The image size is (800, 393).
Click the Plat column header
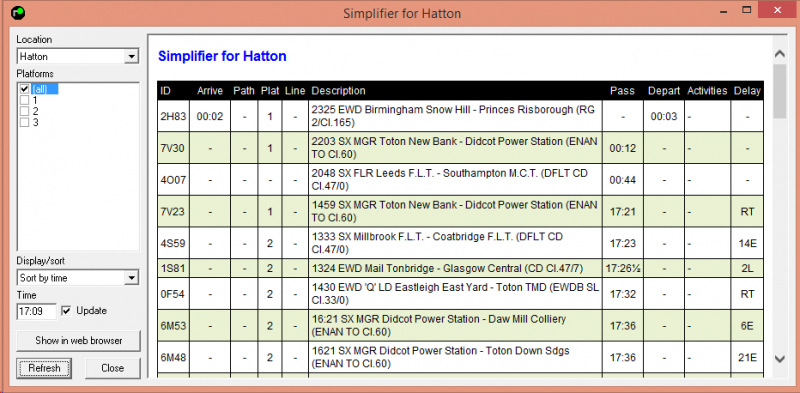click(x=270, y=91)
